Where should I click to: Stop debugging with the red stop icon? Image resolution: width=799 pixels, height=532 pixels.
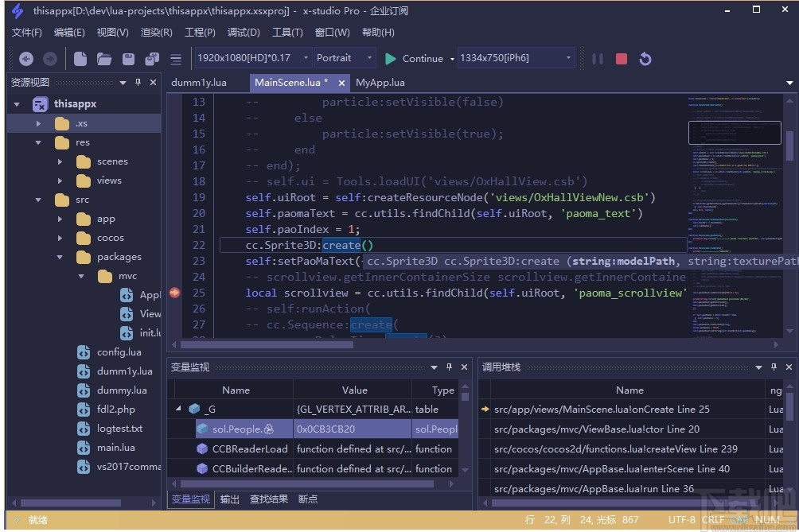pos(621,58)
